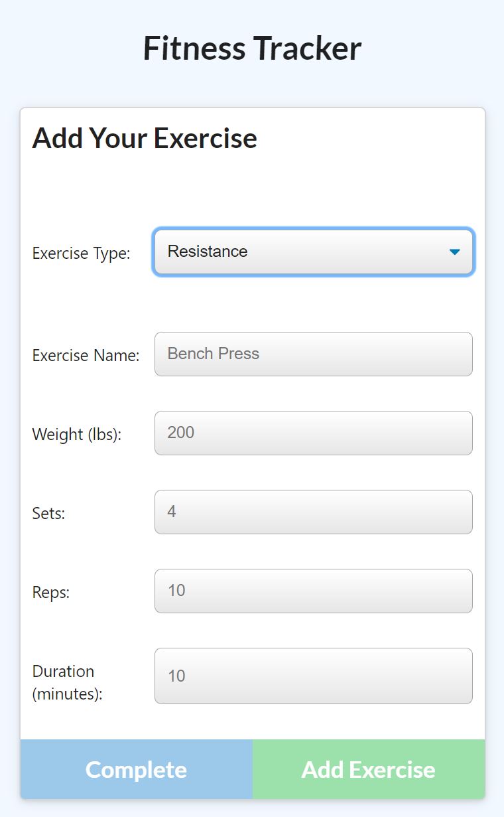This screenshot has width=504, height=817.
Task: Click the Exercise Name label
Action: pos(86,355)
